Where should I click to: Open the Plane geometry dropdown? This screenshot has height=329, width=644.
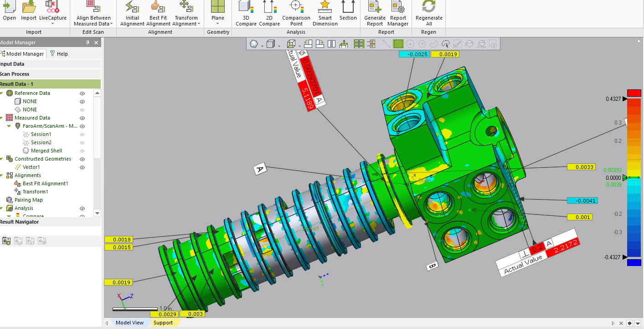217,24
